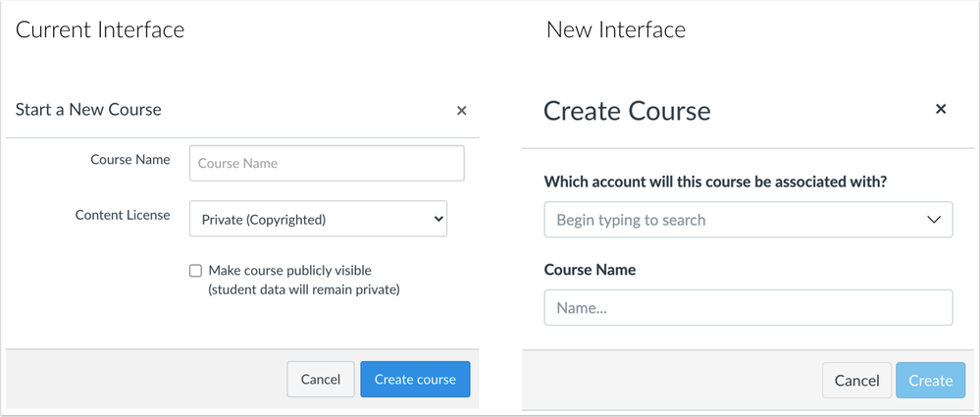Click the Content License field label
The width and height of the screenshot is (980, 417).
click(123, 215)
